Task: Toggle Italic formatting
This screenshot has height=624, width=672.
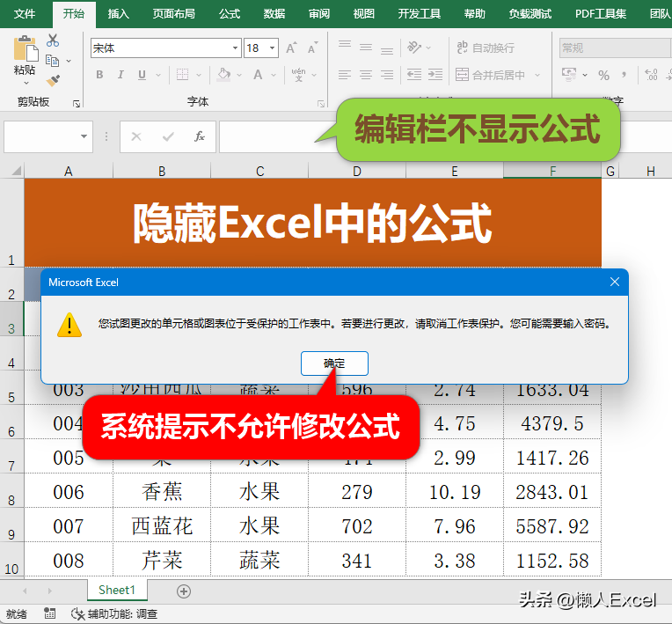Action: pos(121,75)
